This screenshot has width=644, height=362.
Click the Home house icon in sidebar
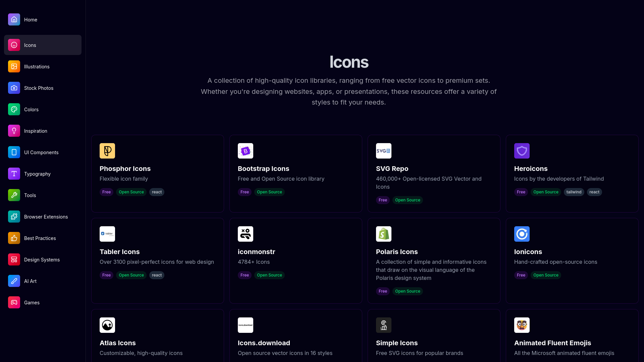(14, 19)
